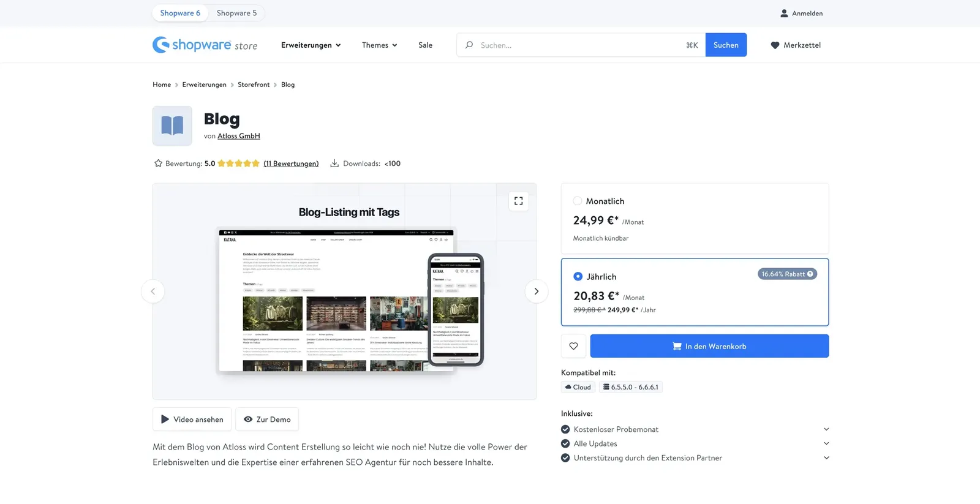Viewport: 980px width, 504px height.
Task: Click the Suchen button
Action: click(726, 45)
